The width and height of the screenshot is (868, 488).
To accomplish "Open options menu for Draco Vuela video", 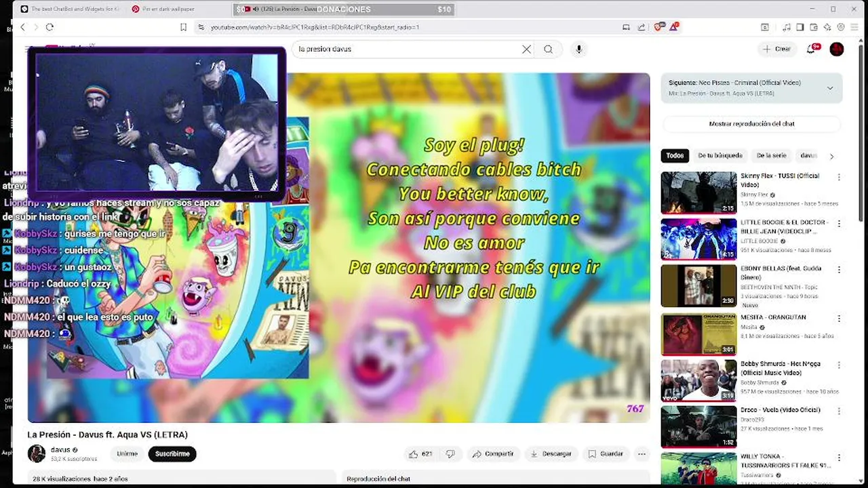I will point(839,411).
